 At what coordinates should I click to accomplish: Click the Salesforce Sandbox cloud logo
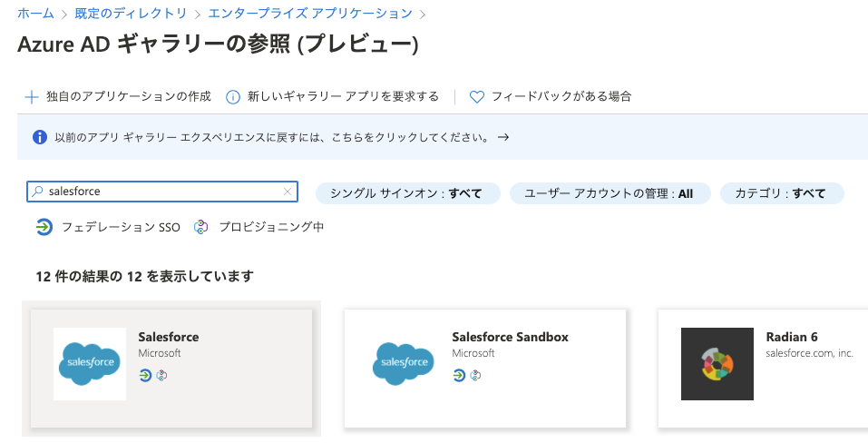pos(404,363)
